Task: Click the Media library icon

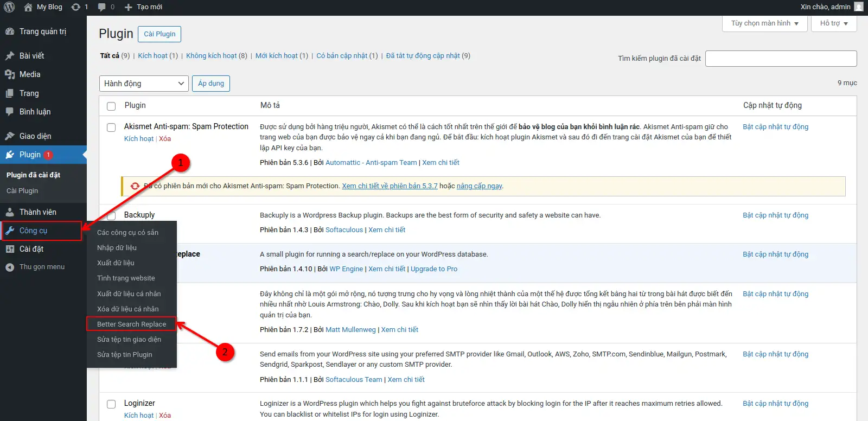Action: (x=10, y=74)
